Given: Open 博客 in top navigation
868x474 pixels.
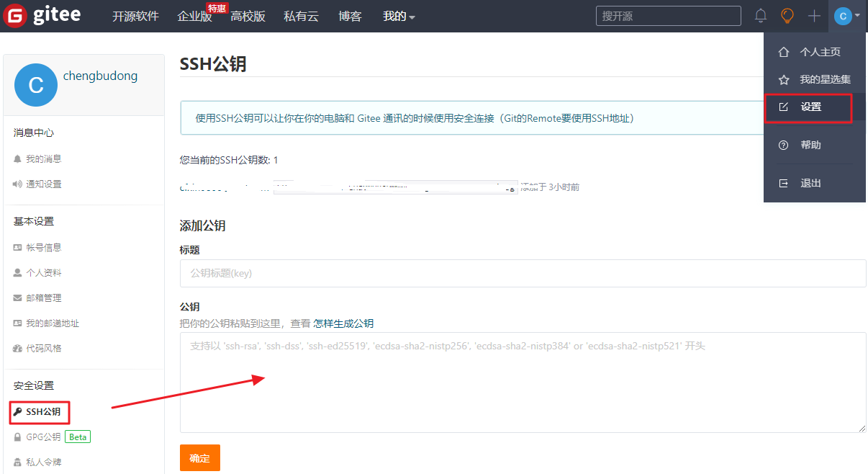Looking at the screenshot, I should coord(350,16).
